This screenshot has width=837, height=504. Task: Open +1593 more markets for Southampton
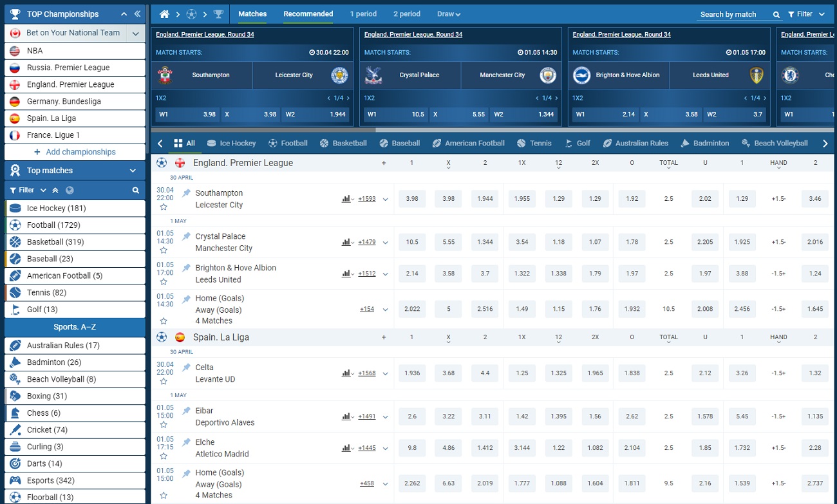tap(367, 199)
